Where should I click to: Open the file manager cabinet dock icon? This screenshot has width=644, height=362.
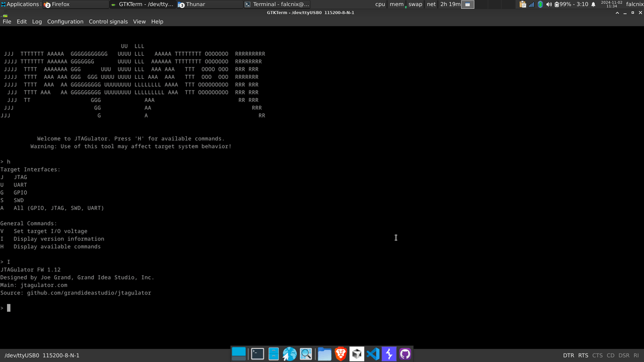[274, 353]
